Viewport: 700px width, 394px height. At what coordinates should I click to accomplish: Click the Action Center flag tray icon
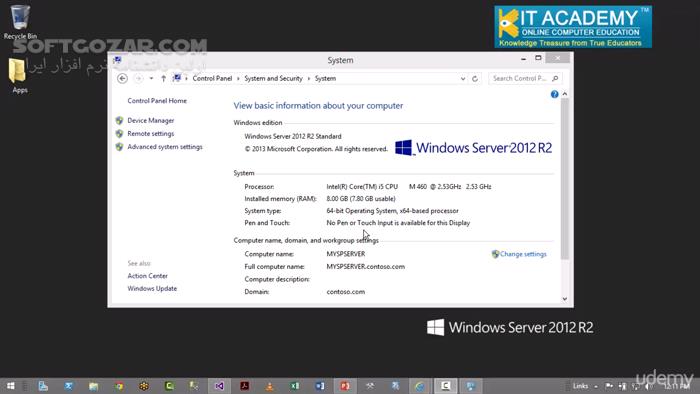609,386
